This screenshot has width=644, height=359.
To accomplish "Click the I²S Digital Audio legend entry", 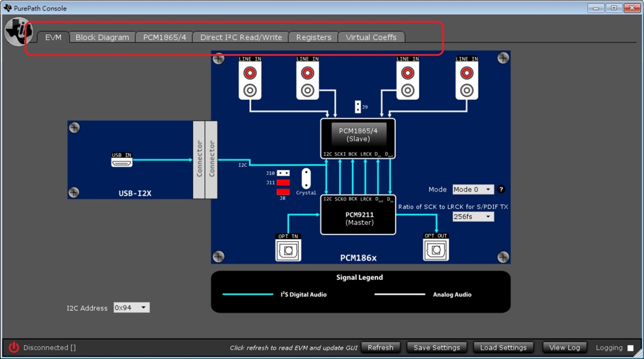I will pos(304,295).
